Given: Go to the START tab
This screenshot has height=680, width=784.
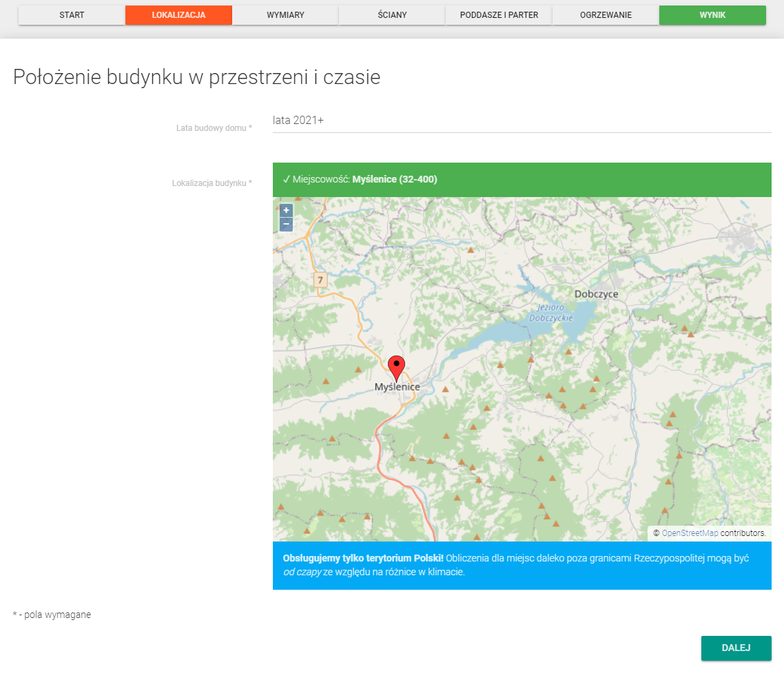Looking at the screenshot, I should pyautogui.click(x=72, y=15).
